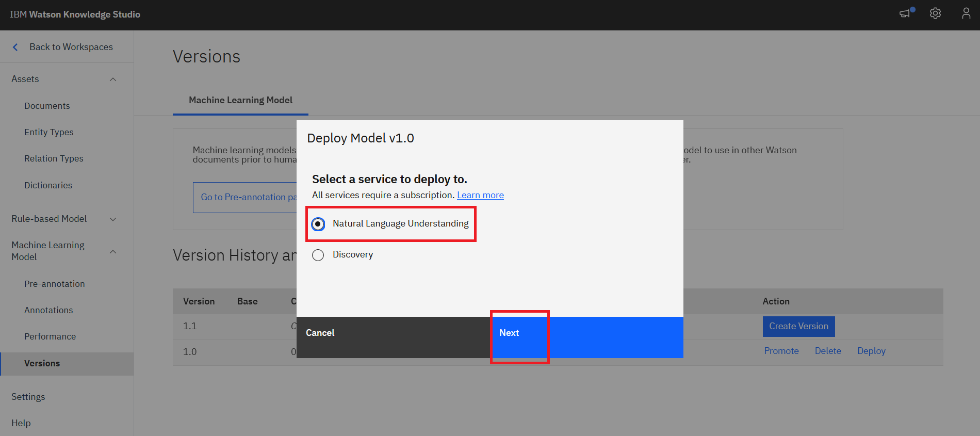The width and height of the screenshot is (980, 436).
Task: Click the Action column header
Action: [776, 301]
